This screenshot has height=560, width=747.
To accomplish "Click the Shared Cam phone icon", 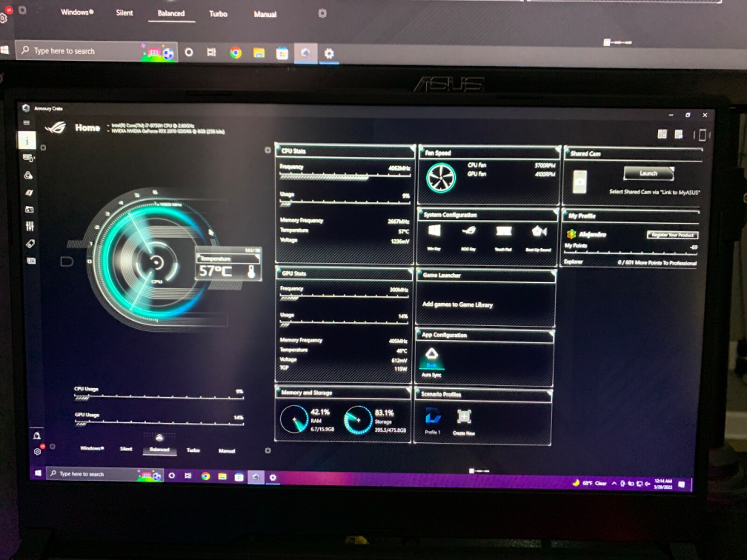I will 579,182.
